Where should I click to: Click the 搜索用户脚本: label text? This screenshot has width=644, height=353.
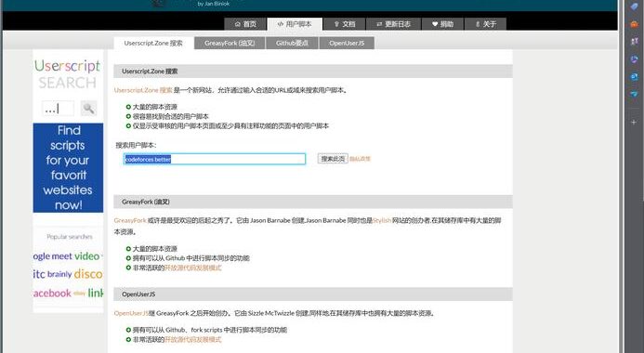click(x=136, y=145)
